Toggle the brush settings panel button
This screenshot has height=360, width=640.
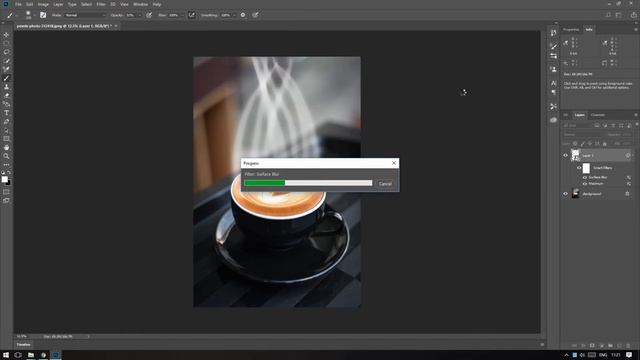point(43,15)
